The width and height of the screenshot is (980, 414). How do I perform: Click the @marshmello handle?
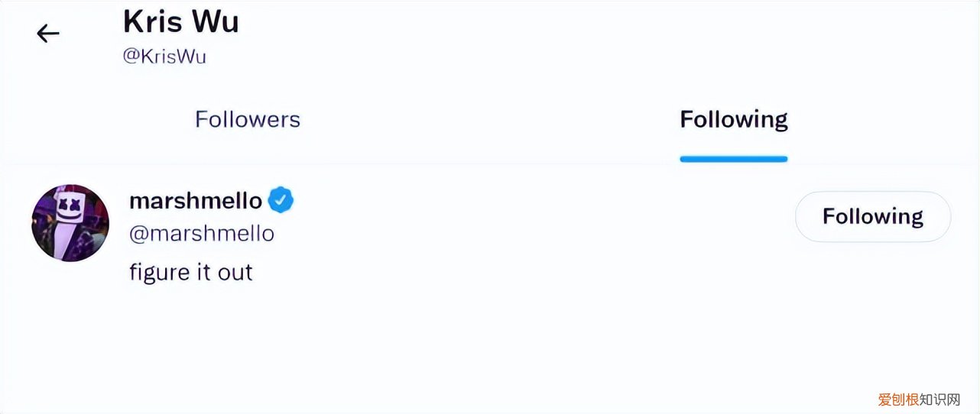pyautogui.click(x=202, y=234)
